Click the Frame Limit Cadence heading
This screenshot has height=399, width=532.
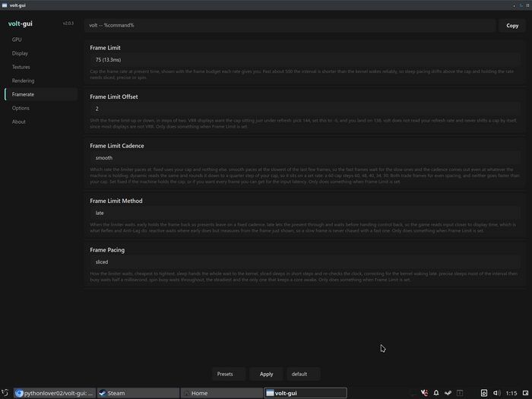click(x=117, y=146)
